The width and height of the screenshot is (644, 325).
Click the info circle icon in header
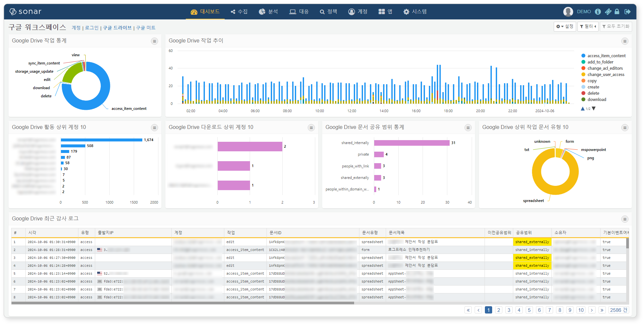point(598,12)
